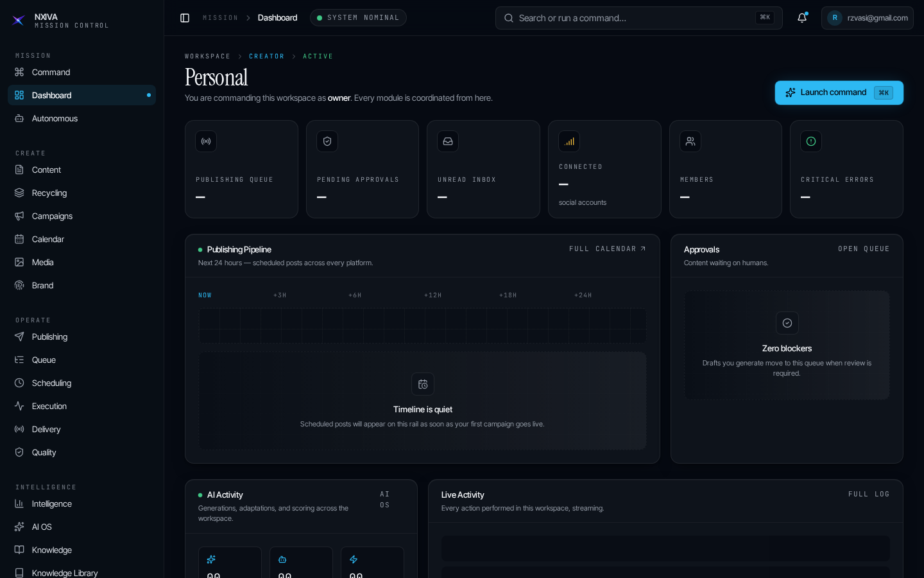Click the robot icon in AI Activity
Screen dimensions: 924x578
(282, 559)
